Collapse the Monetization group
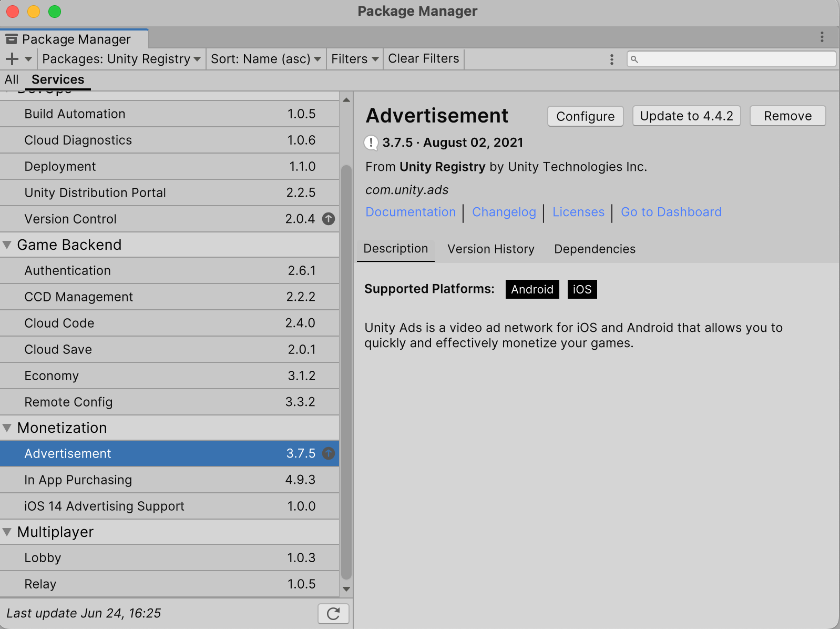 point(7,428)
